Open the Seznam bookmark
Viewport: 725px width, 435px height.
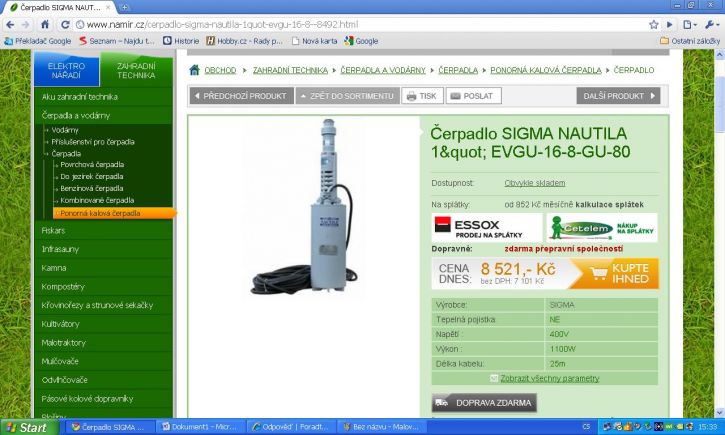(x=117, y=41)
